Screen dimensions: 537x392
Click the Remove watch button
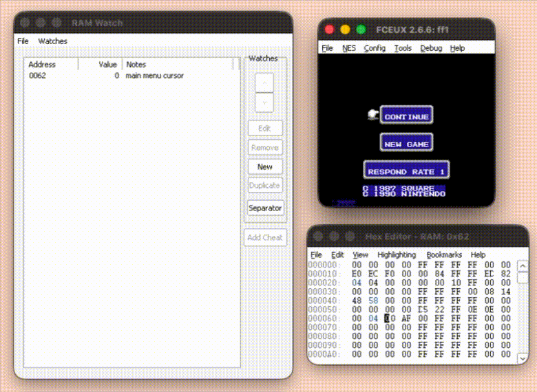[265, 148]
